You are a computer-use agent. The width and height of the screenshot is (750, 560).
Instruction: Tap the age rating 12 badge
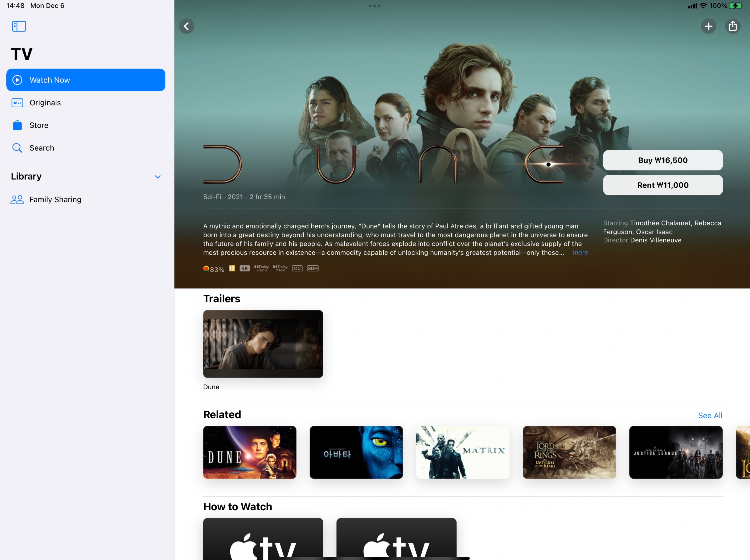pos(232,268)
